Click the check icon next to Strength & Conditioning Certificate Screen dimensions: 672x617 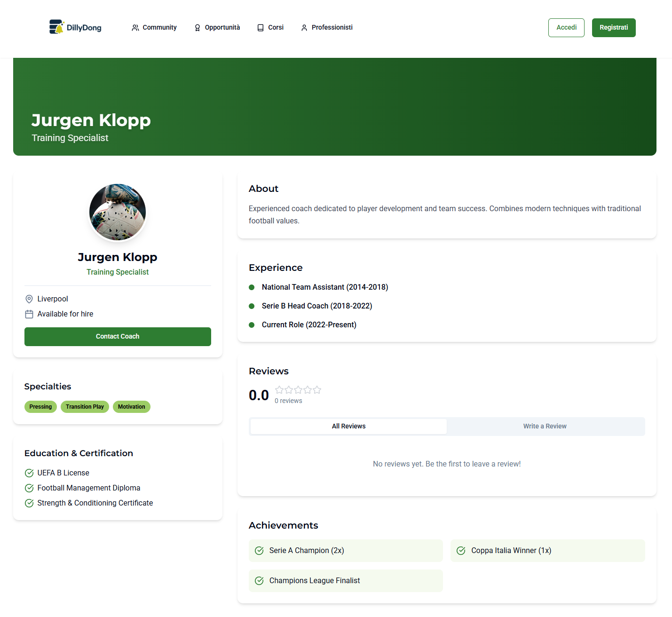click(29, 503)
